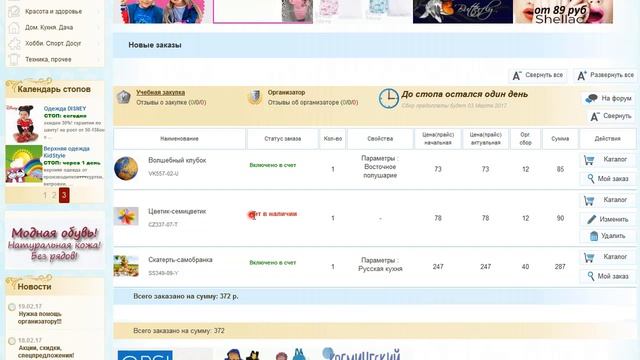Open Дом. Кухня. Дача category
The width and height of the screenshot is (640, 360).
point(49,27)
